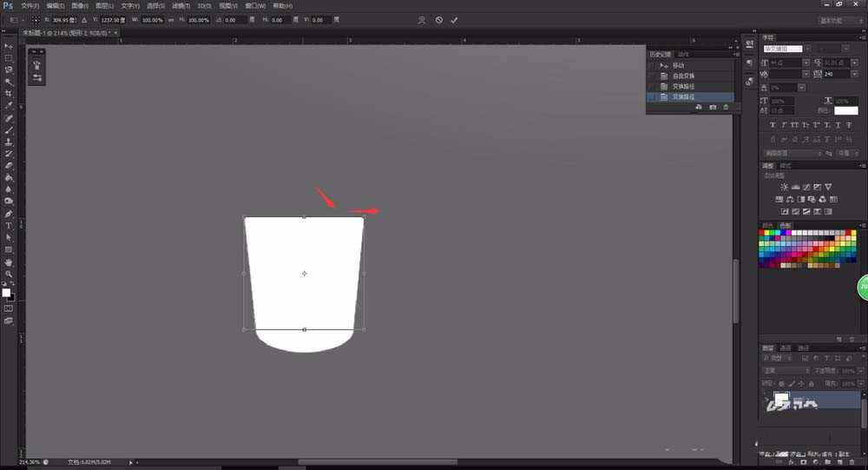The height and width of the screenshot is (470, 868).
Task: Select the Hand tool
Action: [9, 261]
